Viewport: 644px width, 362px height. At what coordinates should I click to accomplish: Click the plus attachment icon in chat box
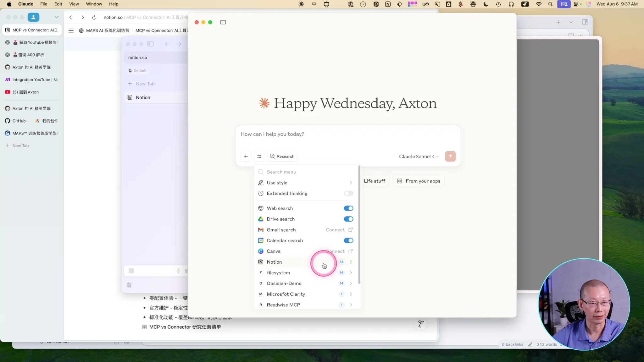coord(246,156)
